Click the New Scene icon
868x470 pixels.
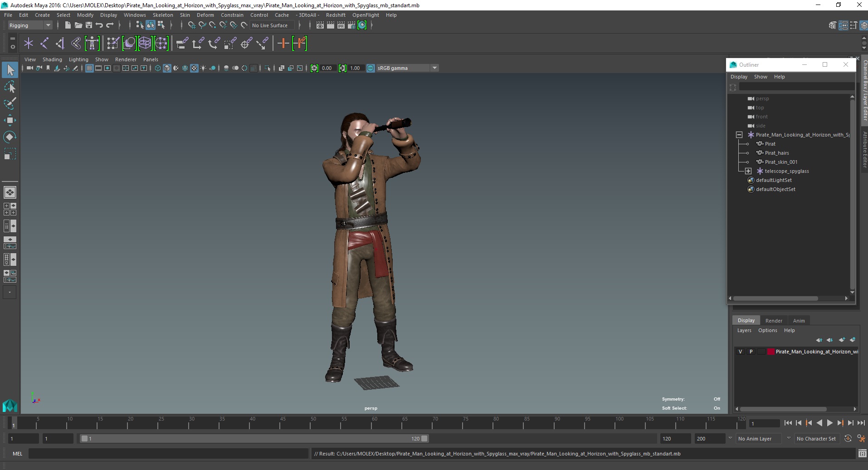point(68,25)
